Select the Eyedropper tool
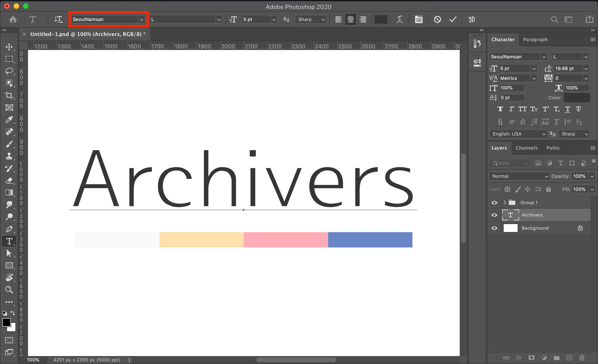Viewport: 598px width, 364px height. click(9, 120)
